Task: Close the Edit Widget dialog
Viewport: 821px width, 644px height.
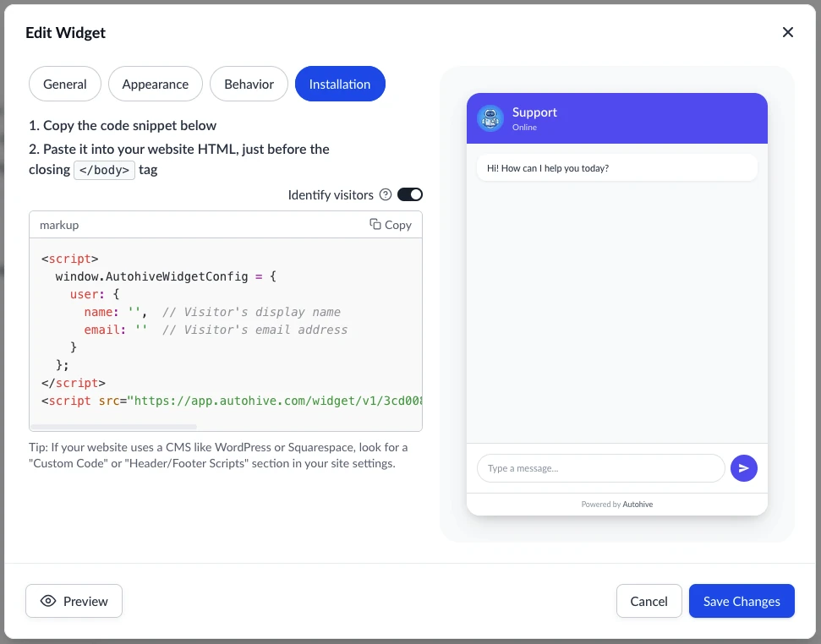Action: [787, 32]
